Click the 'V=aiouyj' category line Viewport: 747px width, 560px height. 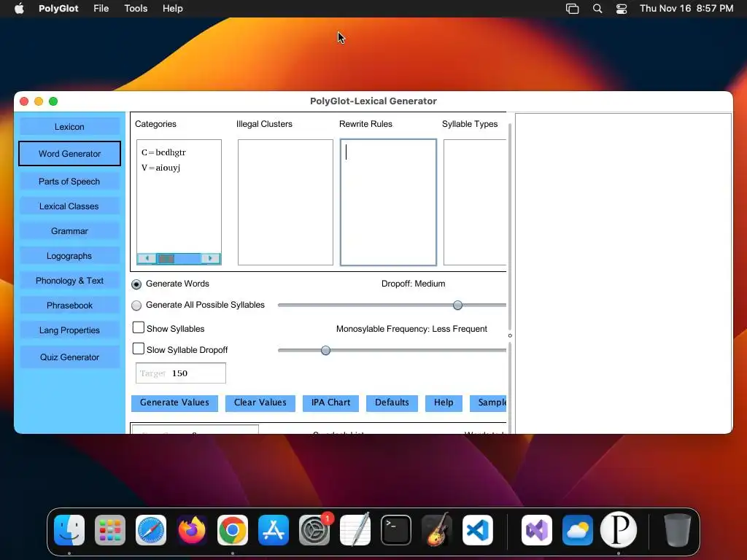click(160, 168)
